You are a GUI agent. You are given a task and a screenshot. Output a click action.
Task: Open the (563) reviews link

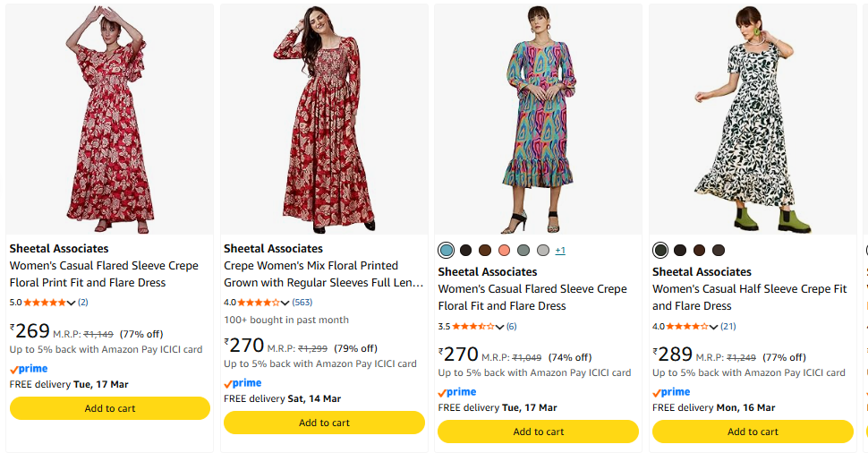(x=302, y=303)
